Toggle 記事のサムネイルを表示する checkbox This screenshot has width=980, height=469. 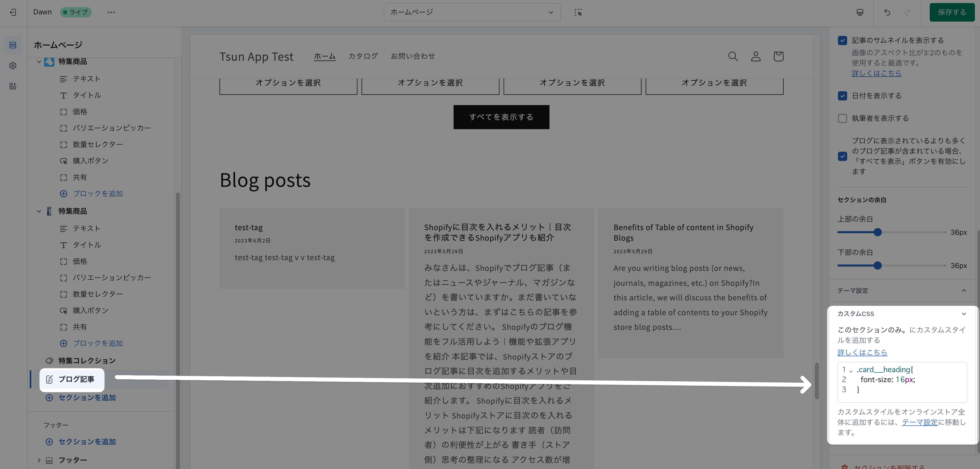842,40
